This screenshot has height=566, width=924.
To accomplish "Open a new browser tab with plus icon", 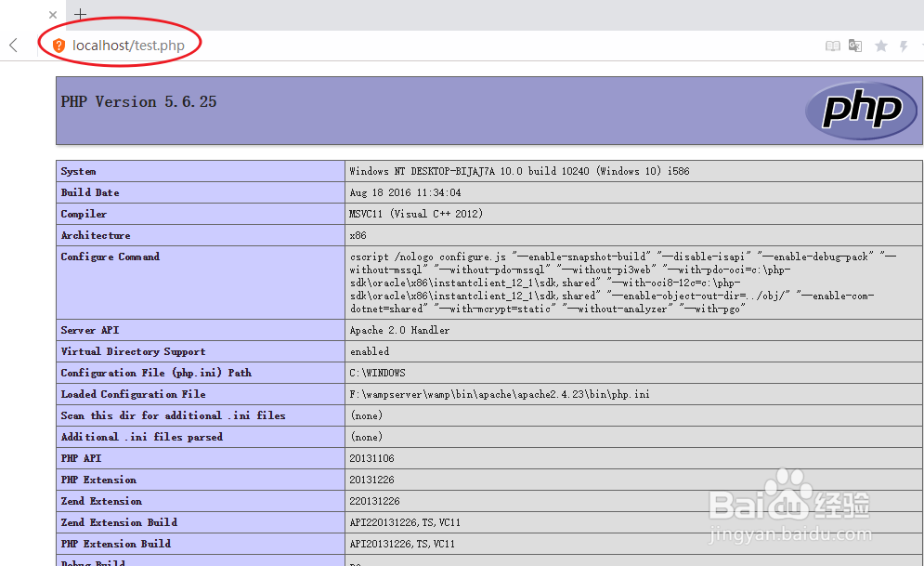I will pos(82,15).
